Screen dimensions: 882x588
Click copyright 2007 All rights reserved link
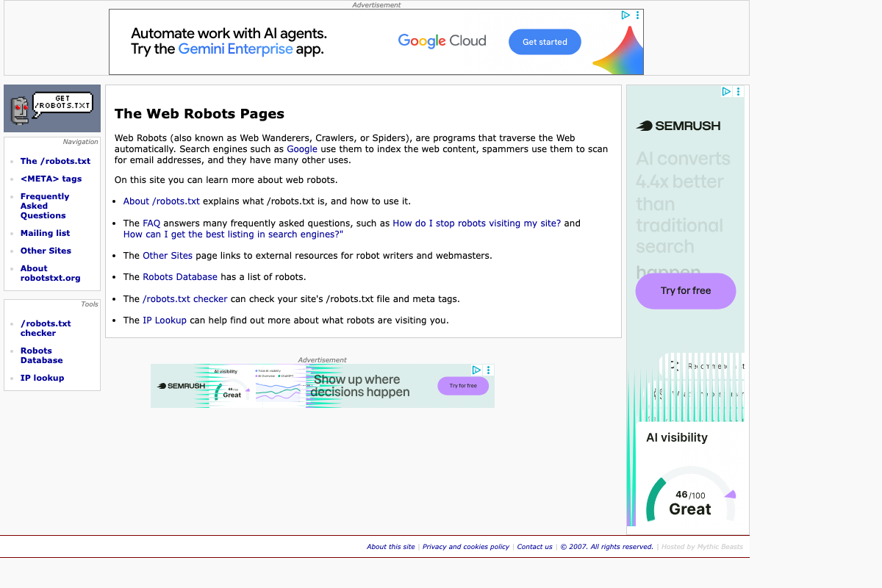[x=606, y=547]
